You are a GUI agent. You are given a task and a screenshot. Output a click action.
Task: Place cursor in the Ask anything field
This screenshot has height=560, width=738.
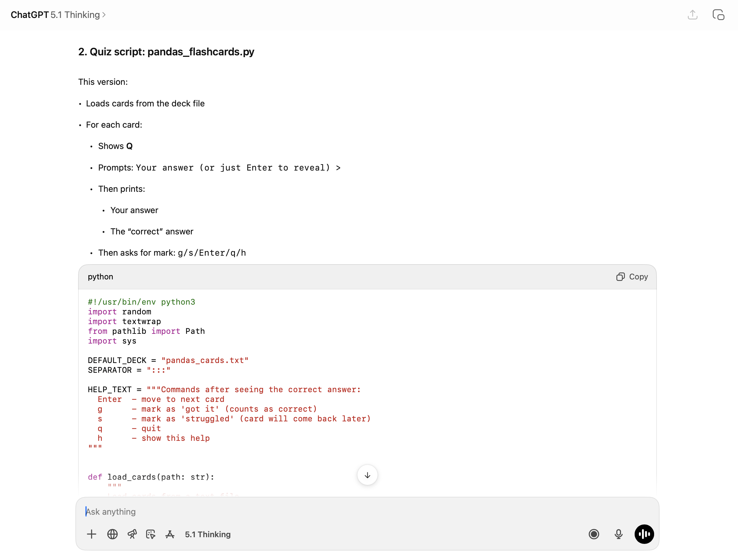[x=233, y=511]
